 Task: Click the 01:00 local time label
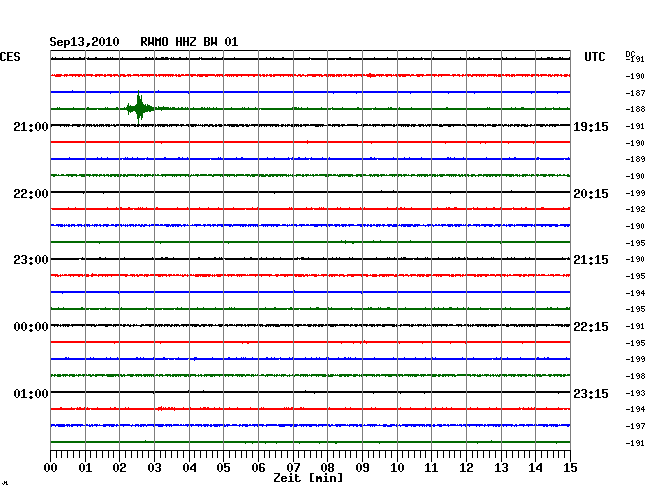(x=31, y=393)
